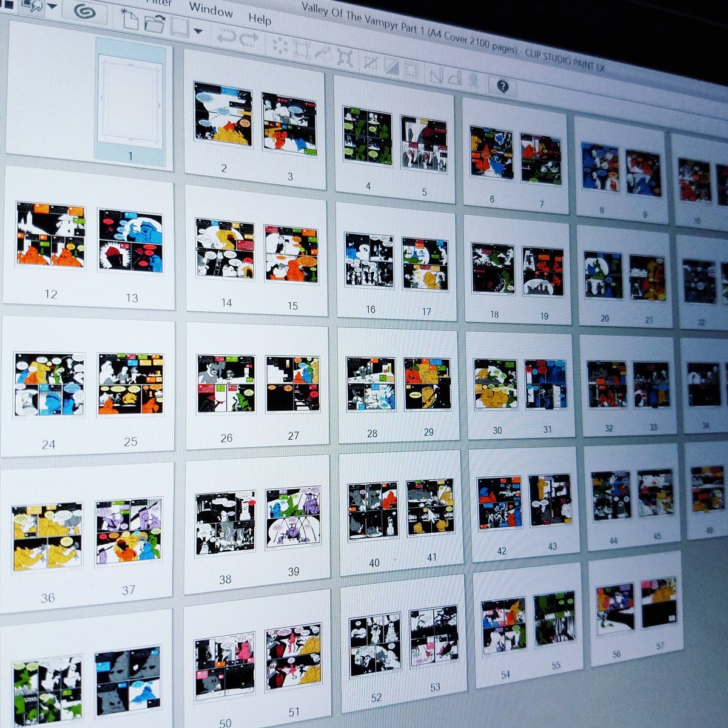Toggle Snap to Grid
Image resolution: width=728 pixels, height=728 pixels.
[474, 80]
